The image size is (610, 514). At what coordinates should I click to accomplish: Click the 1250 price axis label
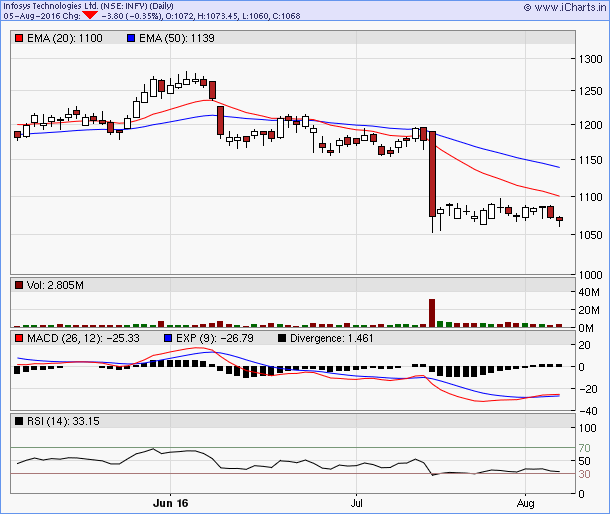tap(590, 91)
